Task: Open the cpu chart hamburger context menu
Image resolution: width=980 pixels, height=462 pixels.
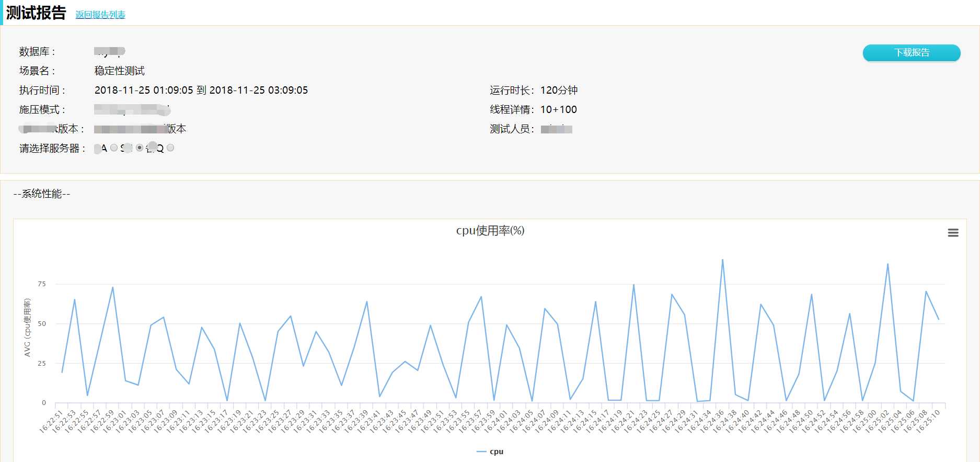Action: (x=953, y=233)
